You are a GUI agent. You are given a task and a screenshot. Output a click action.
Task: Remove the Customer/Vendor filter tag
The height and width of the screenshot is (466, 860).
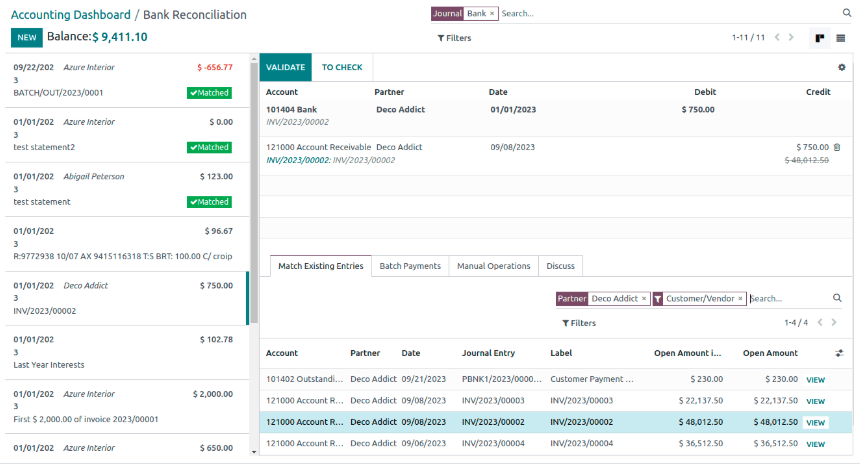(740, 299)
